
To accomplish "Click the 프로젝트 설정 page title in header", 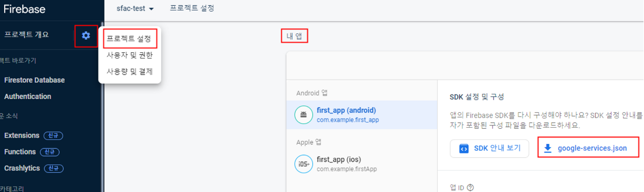I will pyautogui.click(x=192, y=8).
